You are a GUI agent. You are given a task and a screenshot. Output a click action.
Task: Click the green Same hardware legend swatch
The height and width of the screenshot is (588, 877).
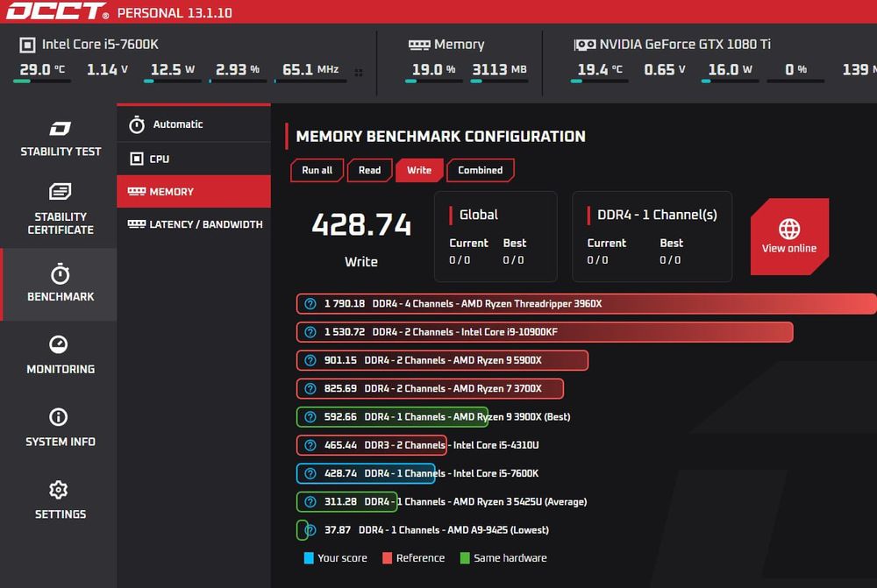click(x=464, y=558)
